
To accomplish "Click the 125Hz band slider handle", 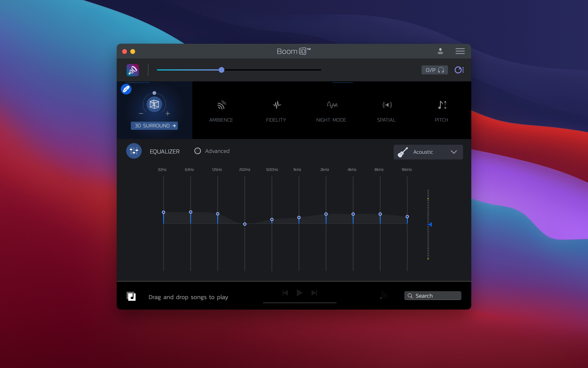I will click(218, 214).
